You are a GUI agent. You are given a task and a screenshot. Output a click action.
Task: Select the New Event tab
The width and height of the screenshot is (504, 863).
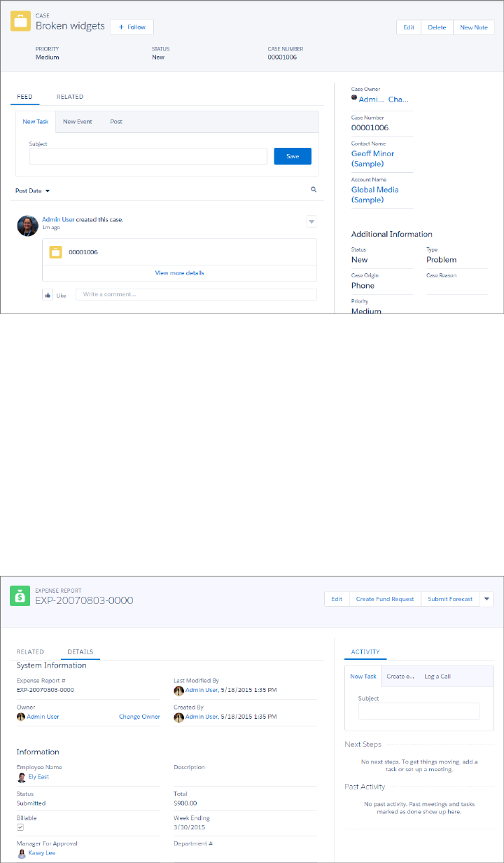78,121
